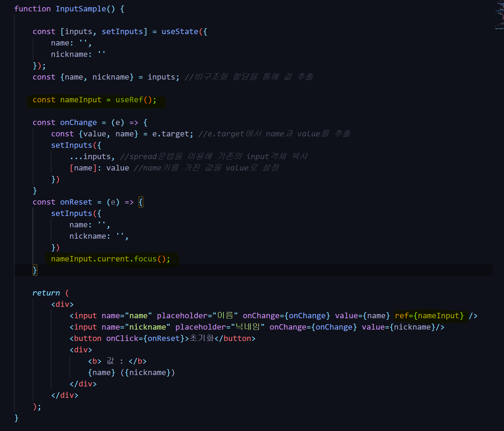This screenshot has height=431, width=504.
Task: Click the final closing brace of the function
Action: 16,418
